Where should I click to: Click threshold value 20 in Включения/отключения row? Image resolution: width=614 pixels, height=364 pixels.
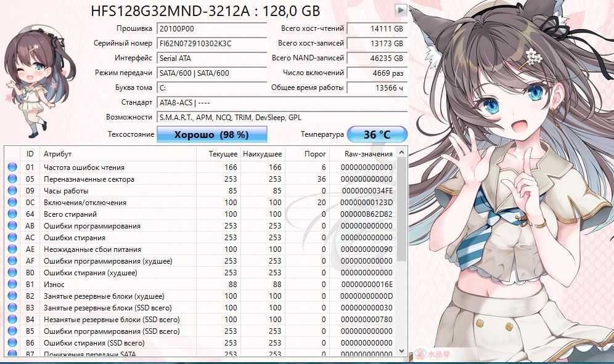click(x=322, y=203)
